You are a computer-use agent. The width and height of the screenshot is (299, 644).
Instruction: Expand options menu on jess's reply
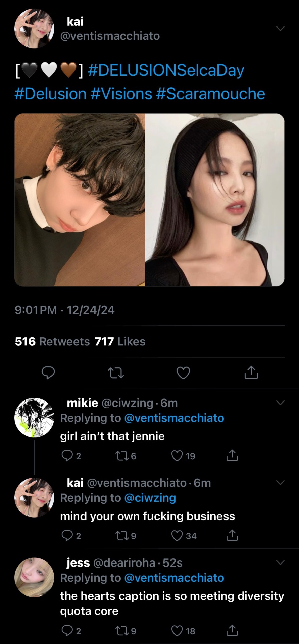(280, 562)
